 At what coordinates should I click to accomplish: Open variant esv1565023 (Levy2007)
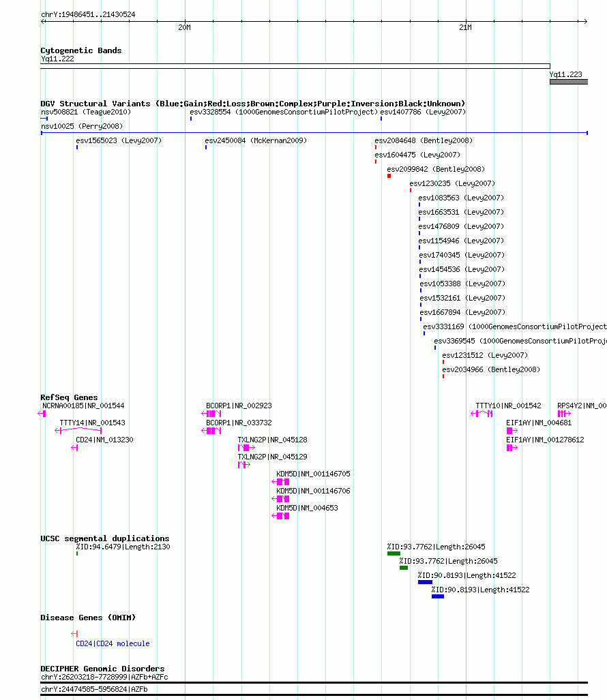pos(119,140)
